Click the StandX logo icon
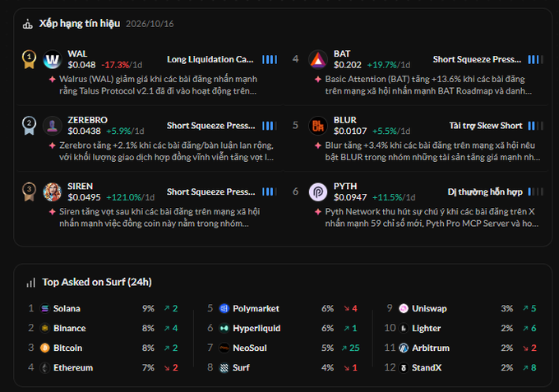This screenshot has height=392, width=559. [x=404, y=367]
